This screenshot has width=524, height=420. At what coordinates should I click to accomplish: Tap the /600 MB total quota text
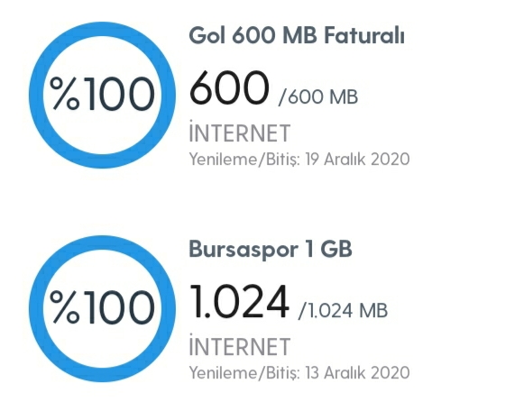[317, 97]
